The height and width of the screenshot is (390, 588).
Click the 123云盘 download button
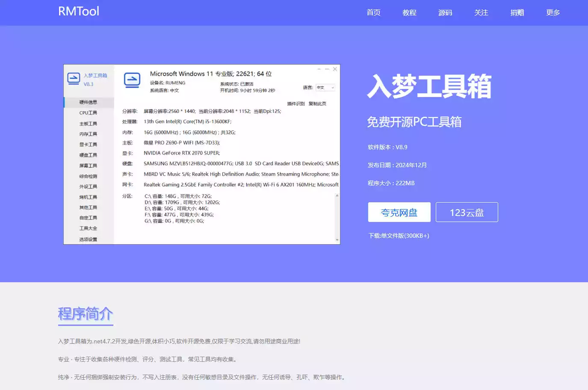point(467,212)
